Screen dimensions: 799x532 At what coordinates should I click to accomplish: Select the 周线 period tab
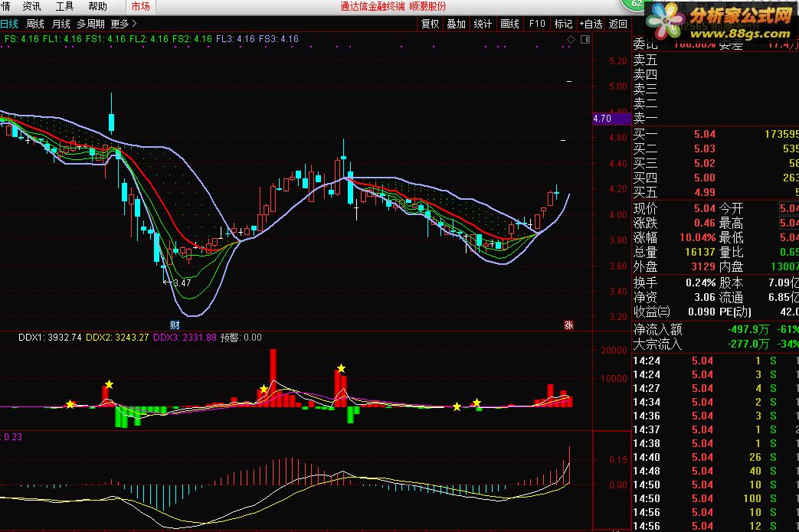pos(35,24)
